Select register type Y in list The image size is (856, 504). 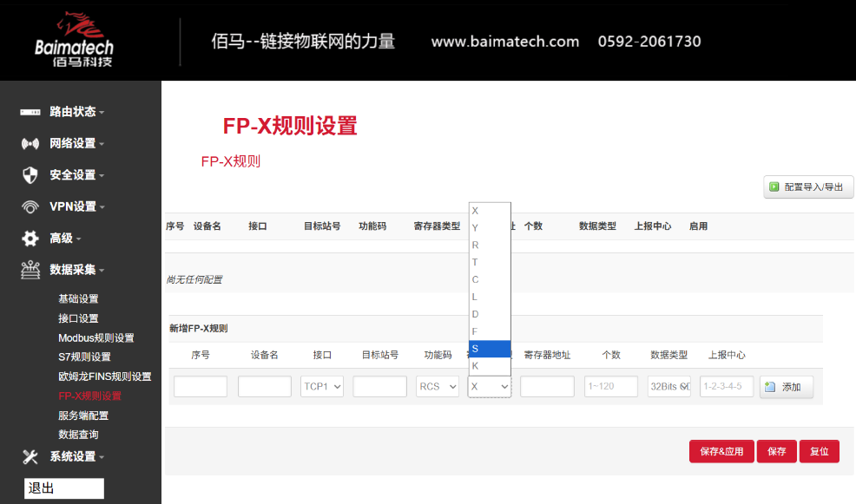pyautogui.click(x=490, y=228)
